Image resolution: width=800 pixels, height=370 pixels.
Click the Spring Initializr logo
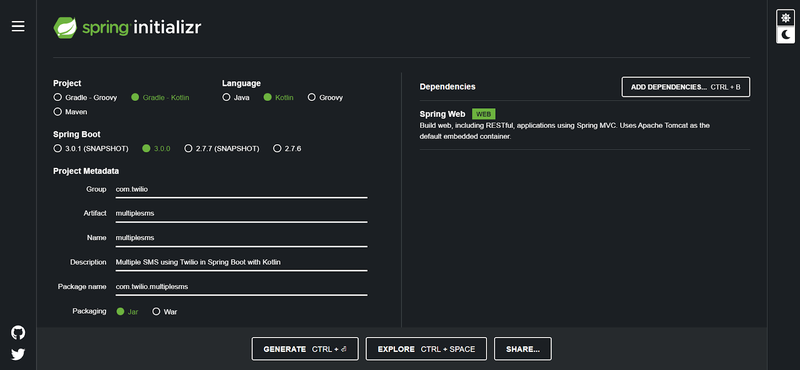pyautogui.click(x=128, y=28)
